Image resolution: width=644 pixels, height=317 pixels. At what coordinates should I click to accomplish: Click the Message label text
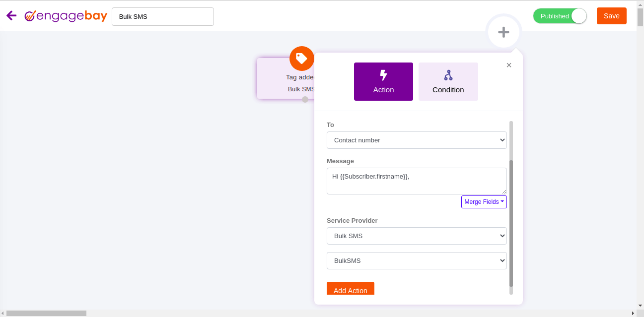point(340,161)
